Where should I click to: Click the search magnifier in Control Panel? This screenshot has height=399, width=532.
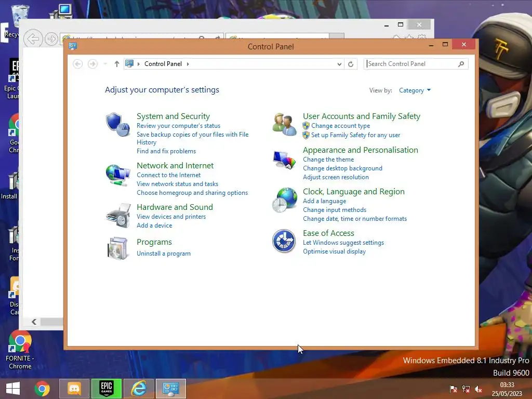point(461,64)
